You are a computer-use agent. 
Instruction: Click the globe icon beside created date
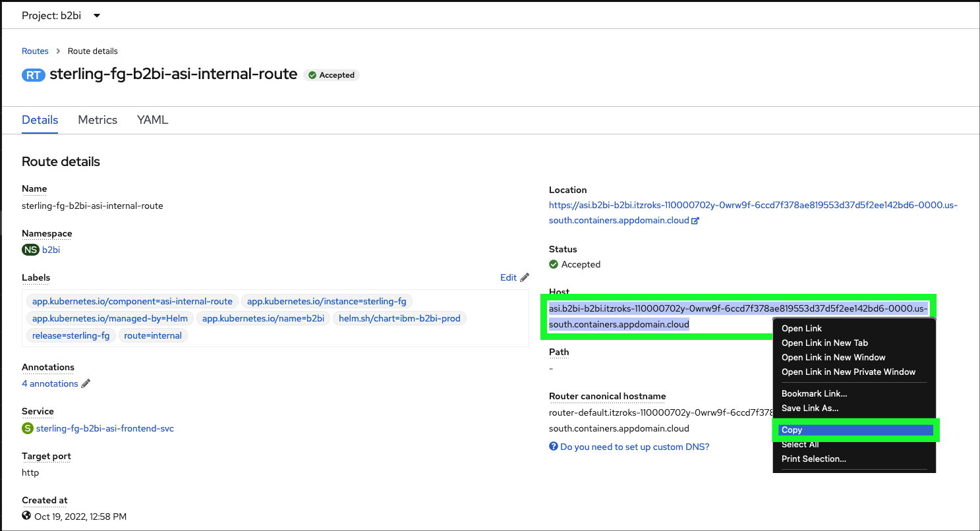tap(26, 516)
